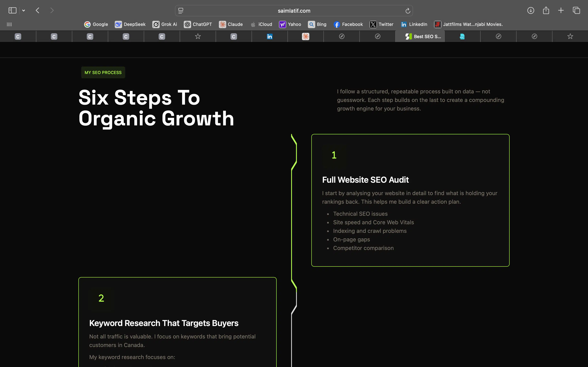Click the Full Website SEO Audit card heading

(365, 180)
